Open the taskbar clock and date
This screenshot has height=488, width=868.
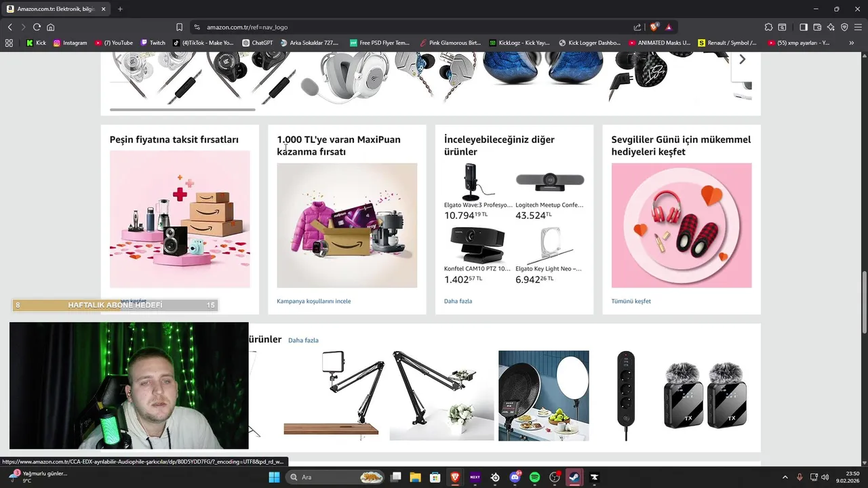[x=848, y=477]
